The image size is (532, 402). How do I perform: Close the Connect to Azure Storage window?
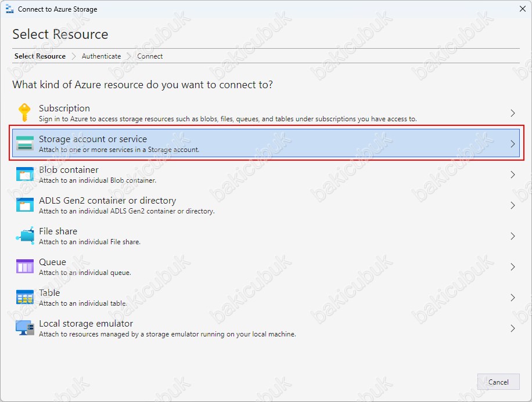(x=523, y=9)
